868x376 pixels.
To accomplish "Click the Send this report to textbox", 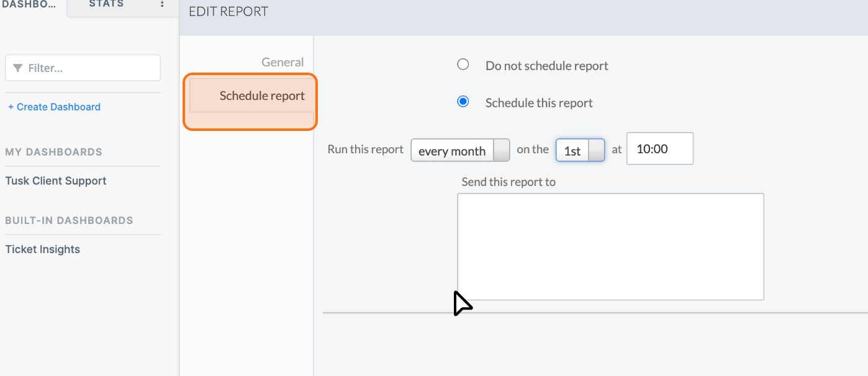I will tap(610, 247).
